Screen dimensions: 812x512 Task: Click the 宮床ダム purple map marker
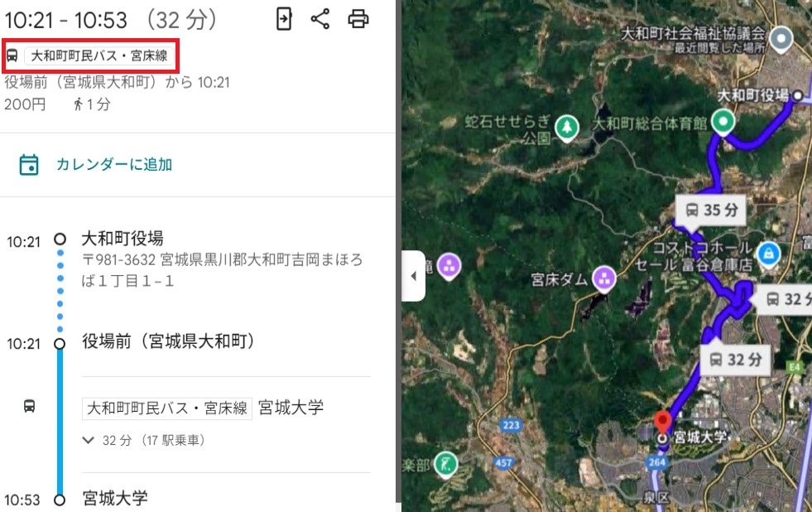pyautogui.click(x=603, y=278)
